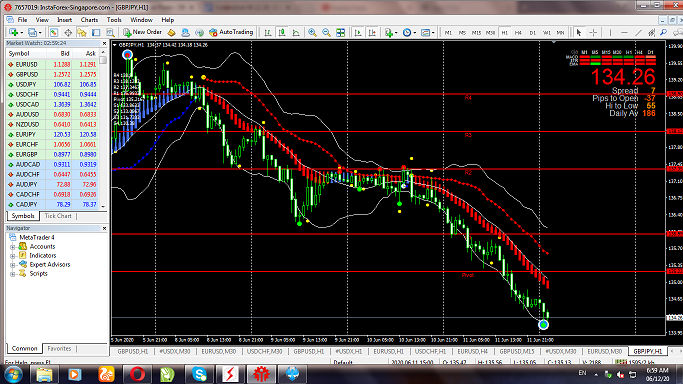Open the MetaEditor book icon
The height and width of the screenshot is (384, 683).
pyautogui.click(x=171, y=32)
